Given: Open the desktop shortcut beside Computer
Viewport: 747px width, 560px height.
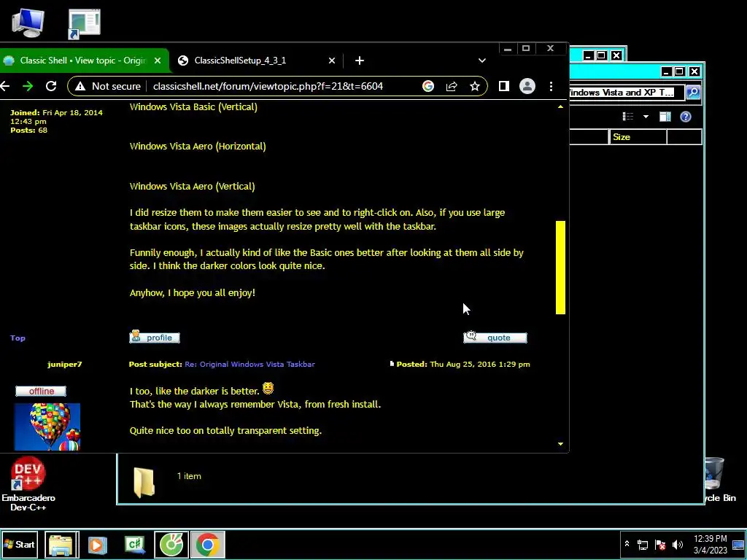Looking at the screenshot, I should click(x=85, y=24).
